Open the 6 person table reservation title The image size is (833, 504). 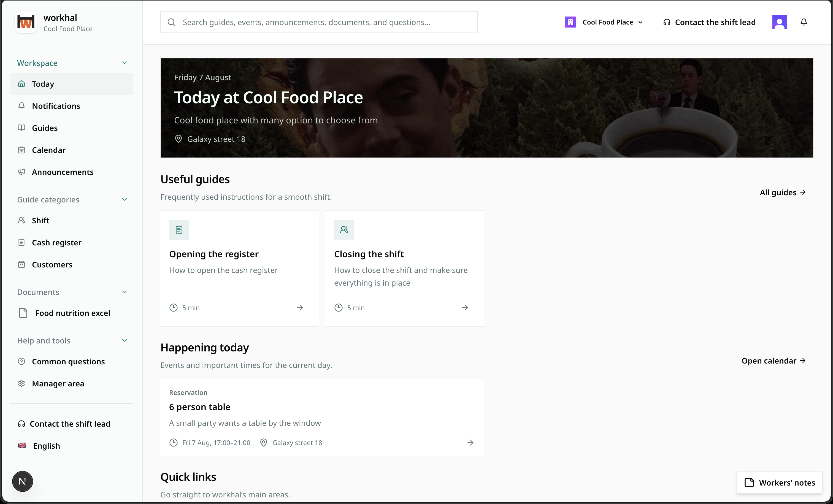(199, 407)
